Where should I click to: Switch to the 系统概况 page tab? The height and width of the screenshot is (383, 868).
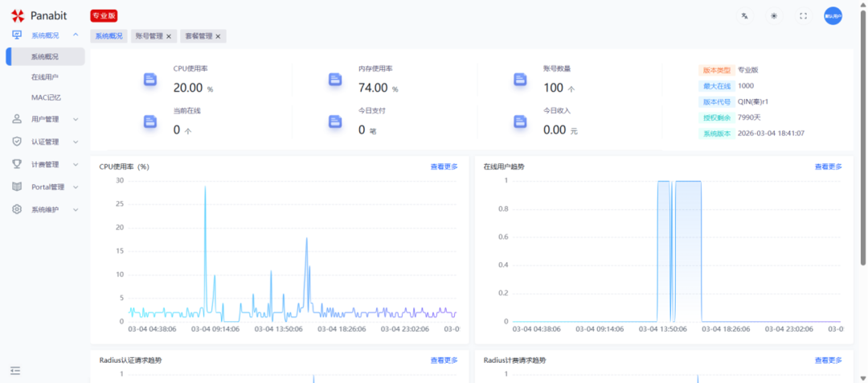109,36
